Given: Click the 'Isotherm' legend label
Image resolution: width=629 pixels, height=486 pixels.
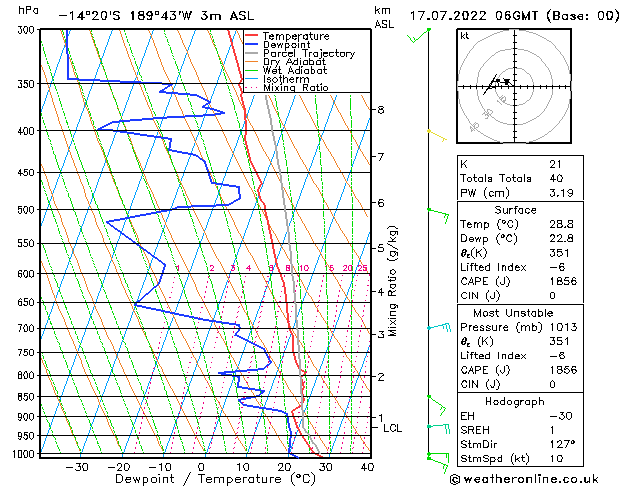Looking at the screenshot, I should click(x=286, y=79).
